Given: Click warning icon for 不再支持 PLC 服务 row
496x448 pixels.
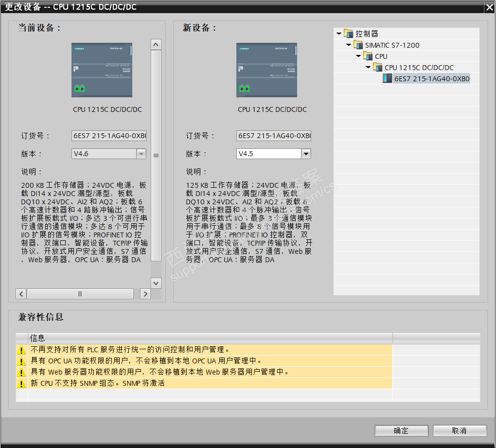Looking at the screenshot, I should tap(21, 350).
